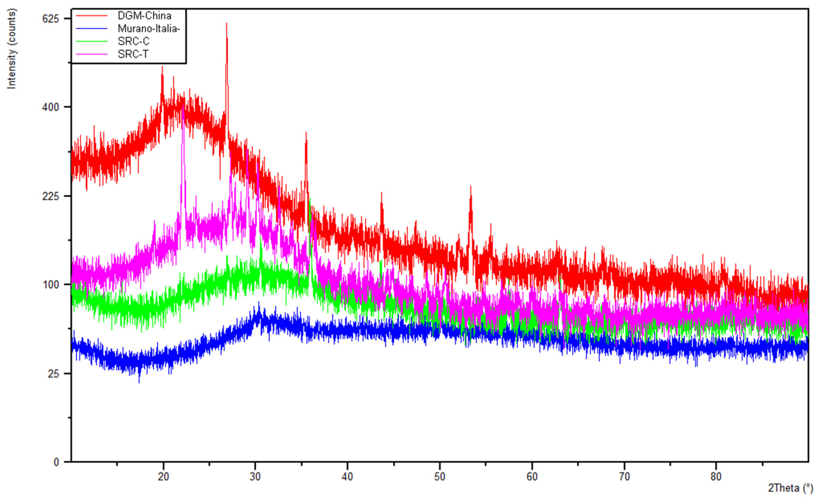Click the 70 x-axis tick label
The height and width of the screenshot is (504, 820).
coord(625,477)
